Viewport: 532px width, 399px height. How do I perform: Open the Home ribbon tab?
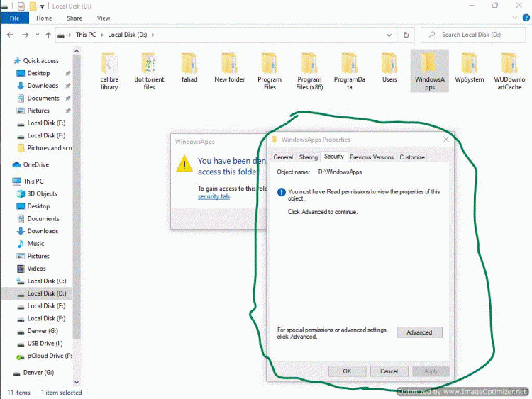[x=44, y=18]
